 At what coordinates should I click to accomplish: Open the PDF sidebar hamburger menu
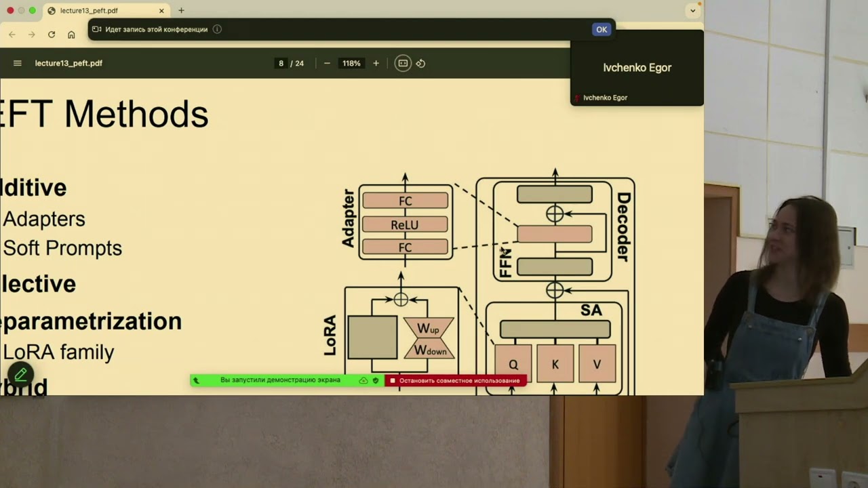pos(18,63)
